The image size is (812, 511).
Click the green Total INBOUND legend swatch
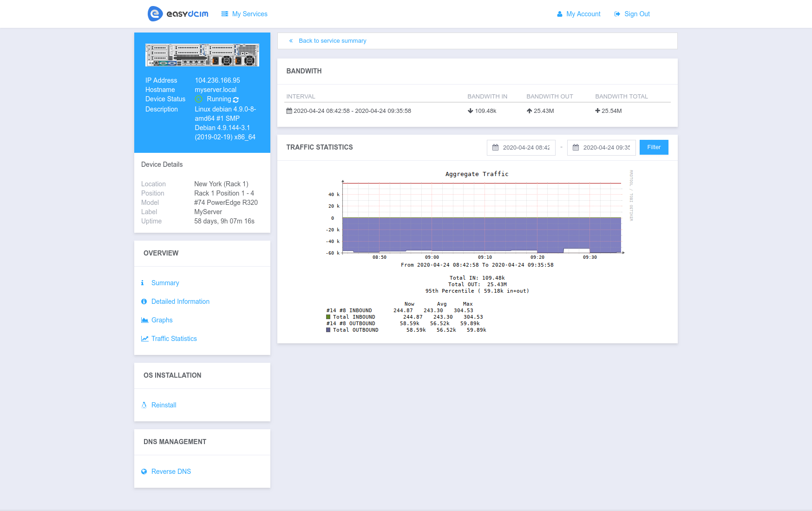pyautogui.click(x=328, y=317)
